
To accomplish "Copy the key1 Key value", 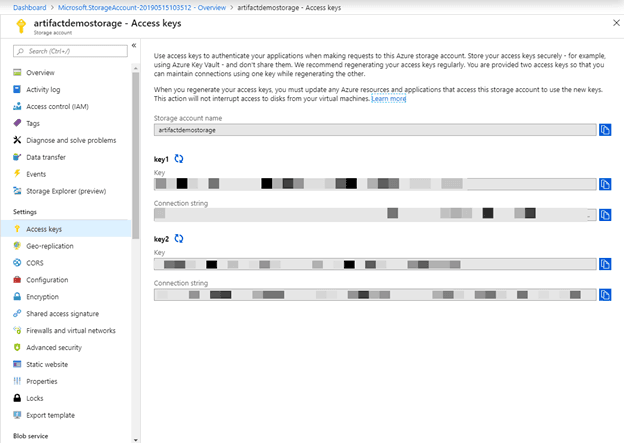I will (x=605, y=184).
